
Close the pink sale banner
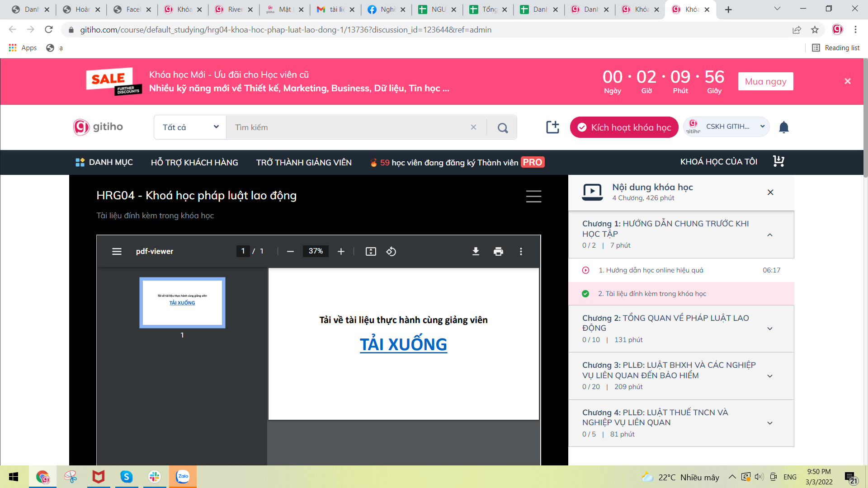848,81
